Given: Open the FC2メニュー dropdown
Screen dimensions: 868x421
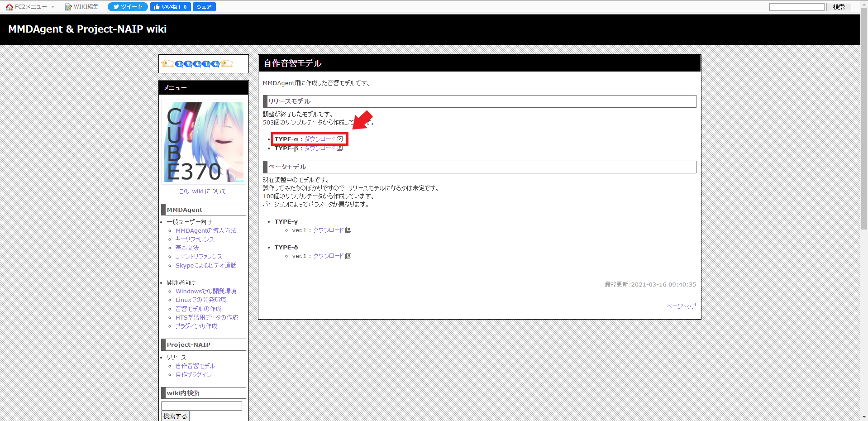Looking at the screenshot, I should click(x=30, y=7).
